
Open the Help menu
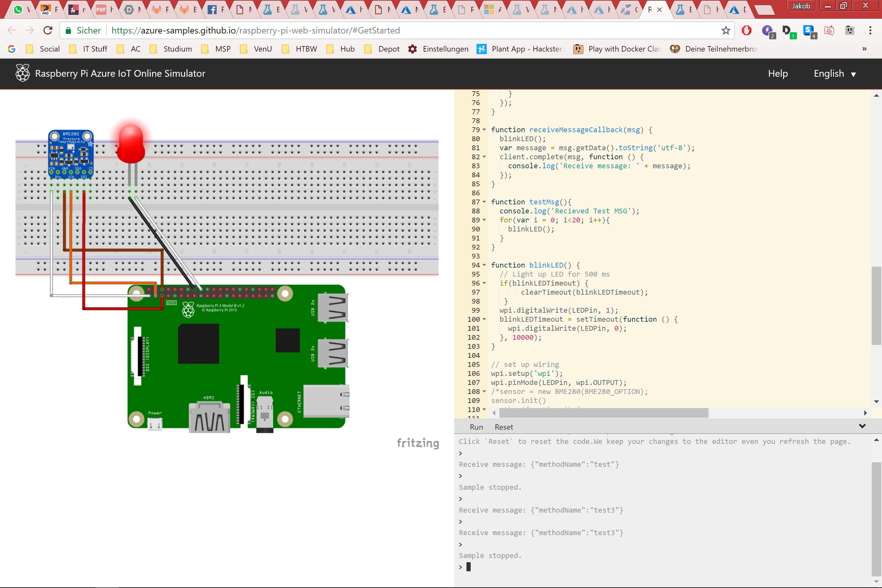coord(778,73)
